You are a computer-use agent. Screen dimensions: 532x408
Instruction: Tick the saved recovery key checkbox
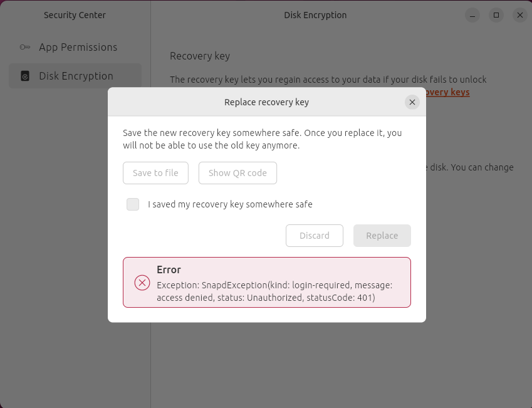133,204
